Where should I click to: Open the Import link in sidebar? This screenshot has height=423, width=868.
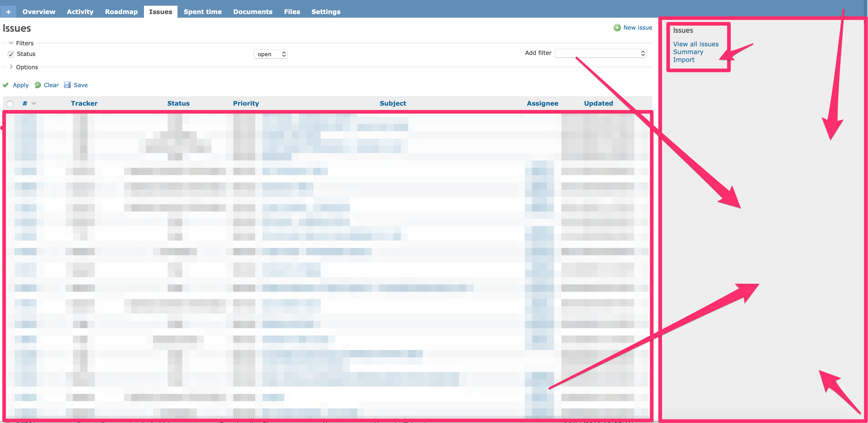(684, 60)
